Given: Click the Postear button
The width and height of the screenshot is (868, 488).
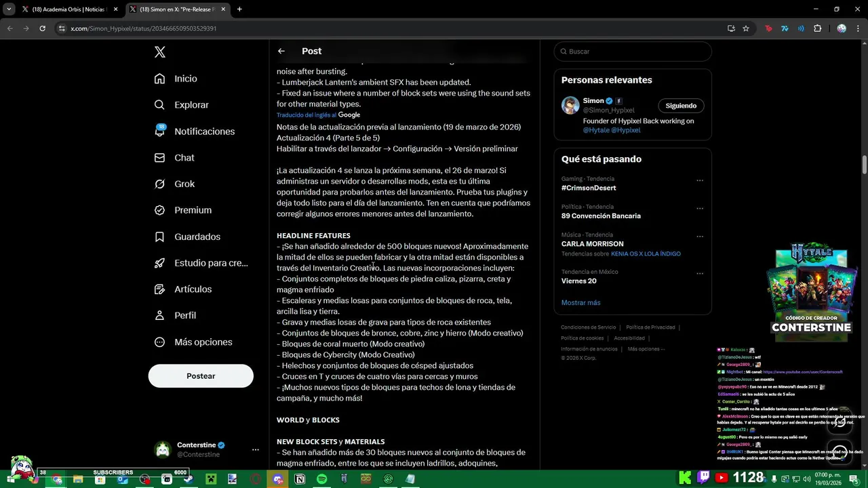Looking at the screenshot, I should pyautogui.click(x=201, y=376).
